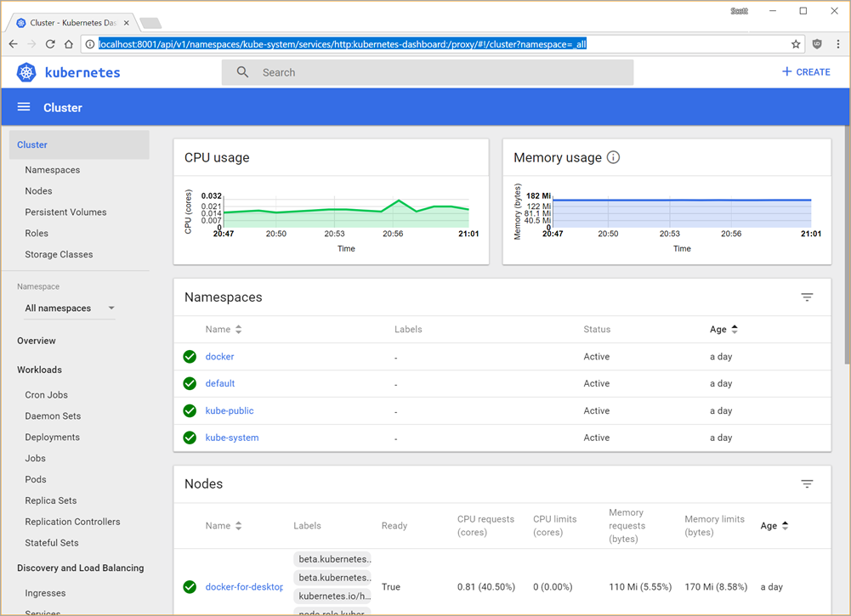Expand the All namespaces dropdown
Image resolution: width=851 pixels, height=616 pixels.
tap(70, 308)
